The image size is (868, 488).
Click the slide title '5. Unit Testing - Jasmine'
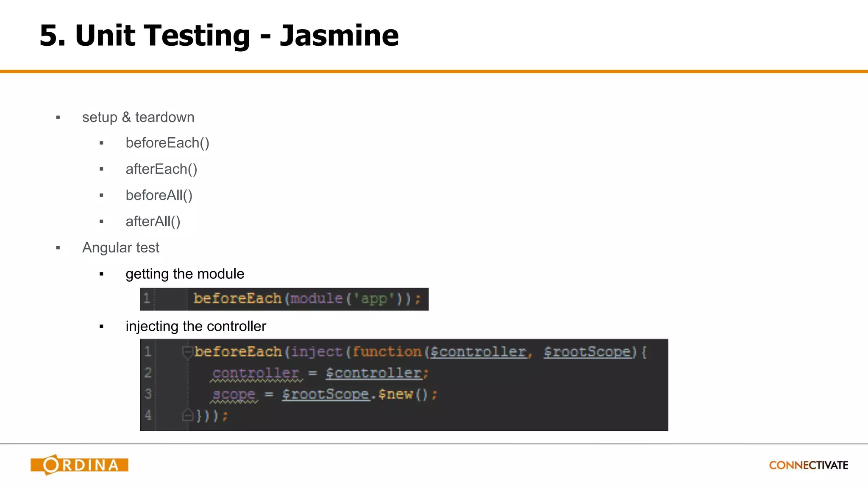coord(219,35)
